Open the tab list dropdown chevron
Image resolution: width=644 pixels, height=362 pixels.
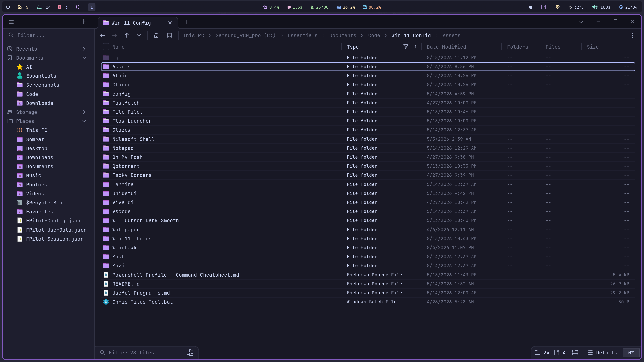[x=581, y=22]
